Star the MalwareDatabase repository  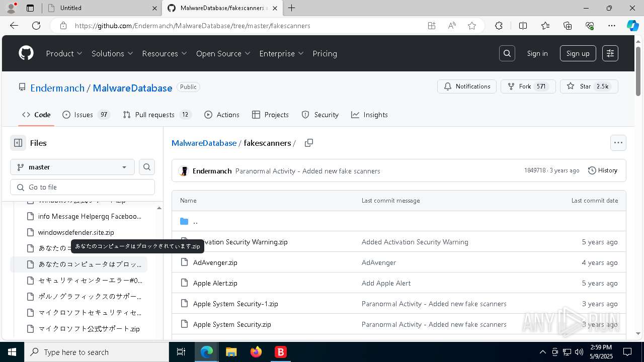[589, 86]
